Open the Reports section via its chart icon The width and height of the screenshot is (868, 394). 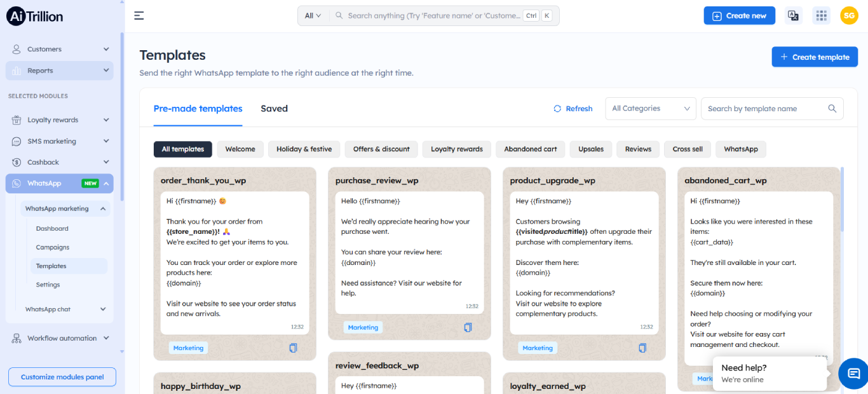pos(15,70)
